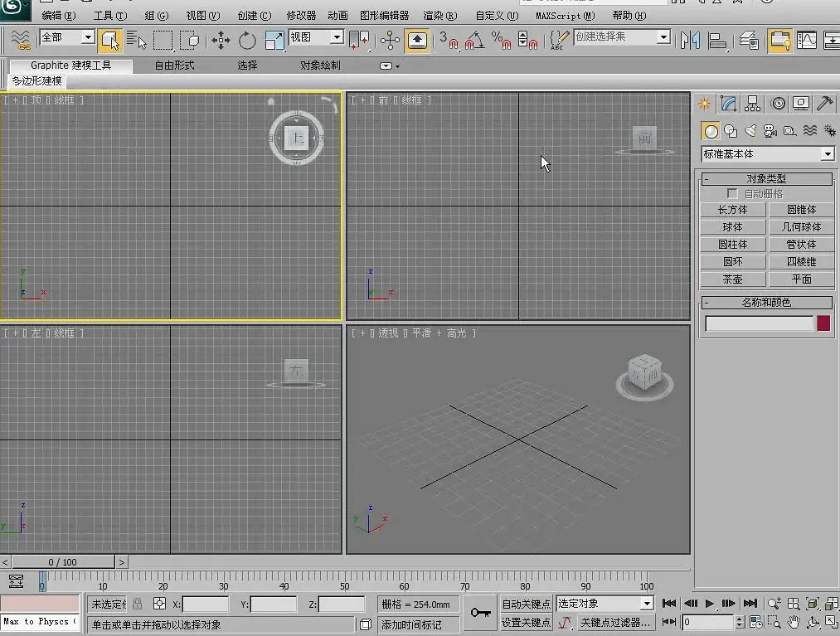Choose the rectangular selection region tool
The image size is (840, 636).
pyautogui.click(x=163, y=40)
